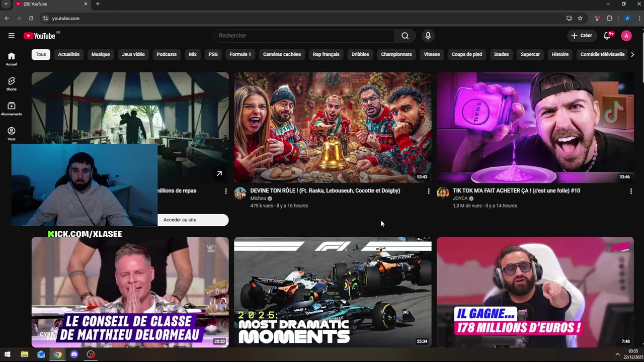Play the 178 millions d'euros thumbnail

(x=535, y=292)
